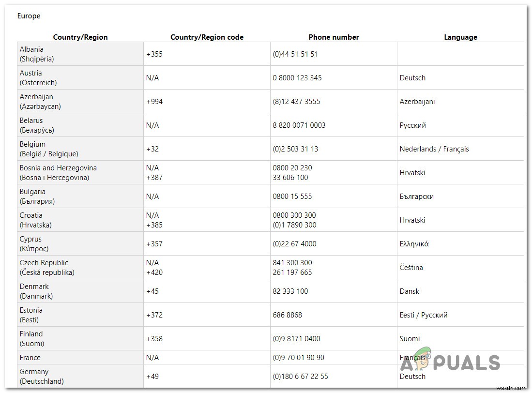Viewport: 532px width, 393px height.
Task: Click the Country/Region column header
Action: pyautogui.click(x=80, y=37)
